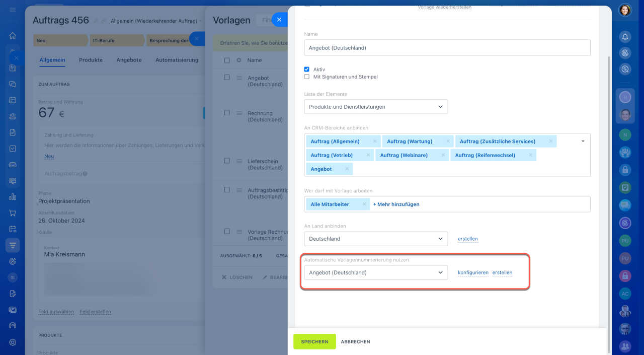Open the hamburger menu at top left

click(13, 10)
